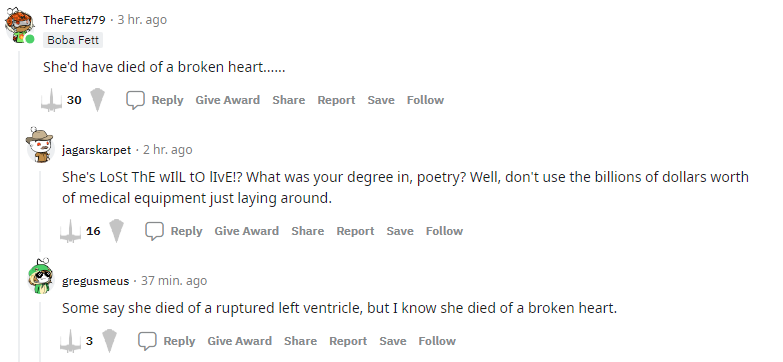Give Award to jagarskarpet's comment

click(x=247, y=231)
